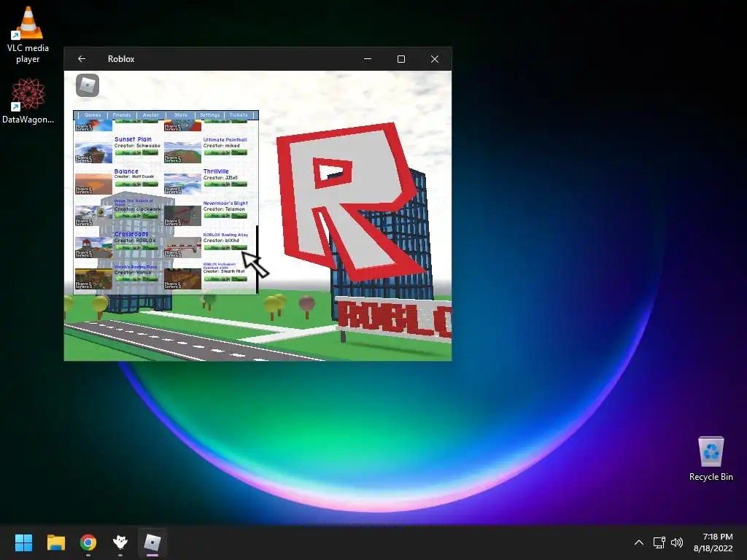
Task: Click the Ultimate Paintball thumbnail image
Action: 182,152
